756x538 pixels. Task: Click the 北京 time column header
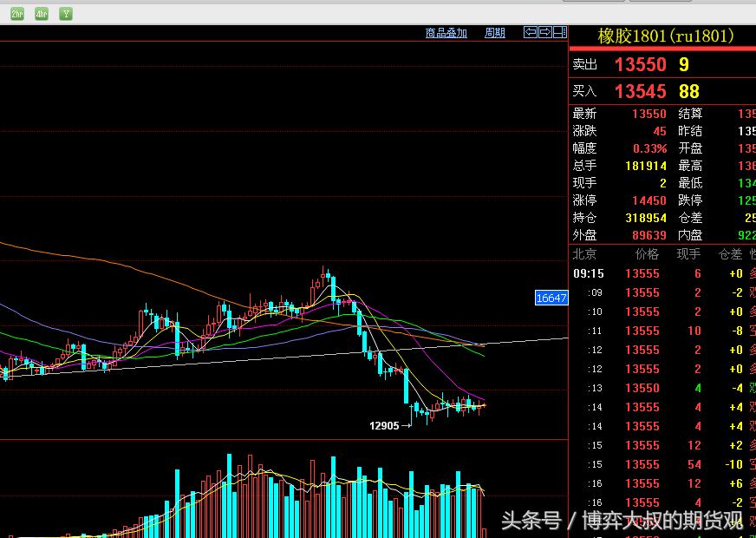point(584,253)
